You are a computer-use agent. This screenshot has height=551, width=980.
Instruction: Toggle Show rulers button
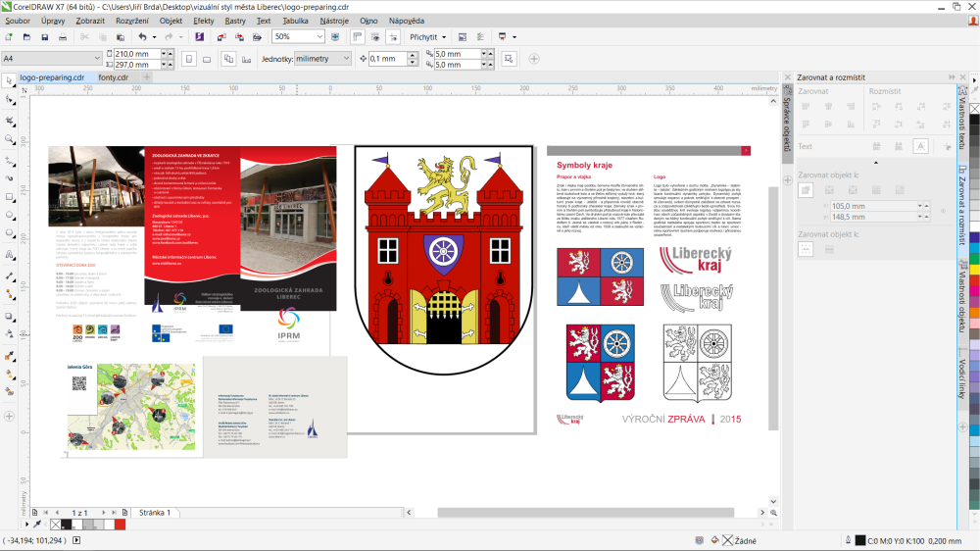358,37
